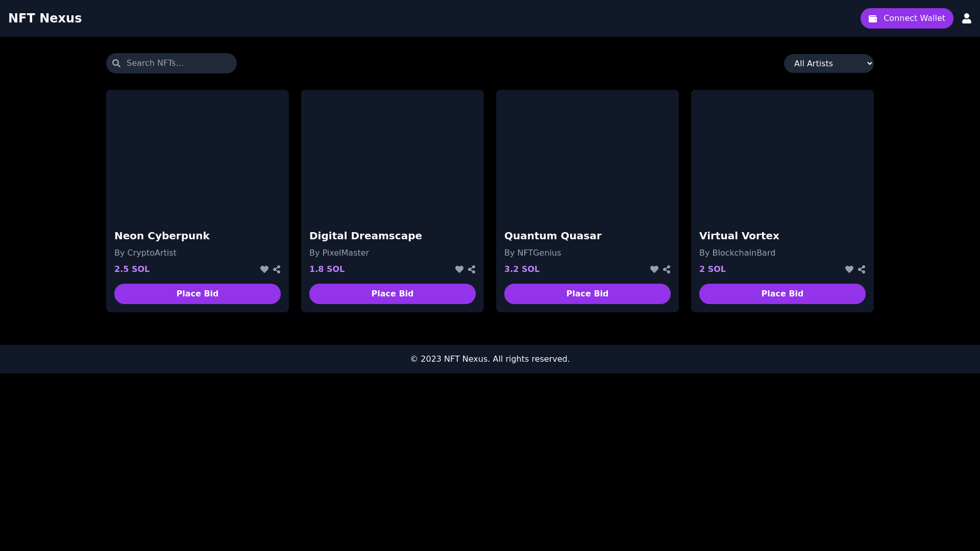Image resolution: width=980 pixels, height=551 pixels.
Task: Open the All Artists dropdown
Action: 828,64
